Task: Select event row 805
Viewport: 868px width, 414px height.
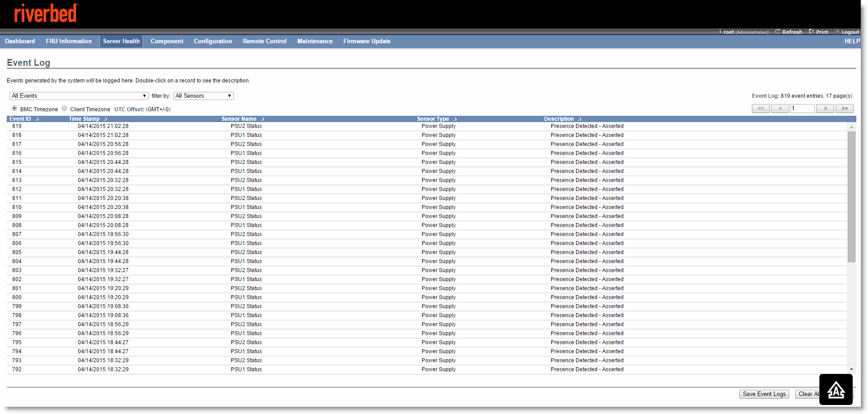Action: [427, 252]
